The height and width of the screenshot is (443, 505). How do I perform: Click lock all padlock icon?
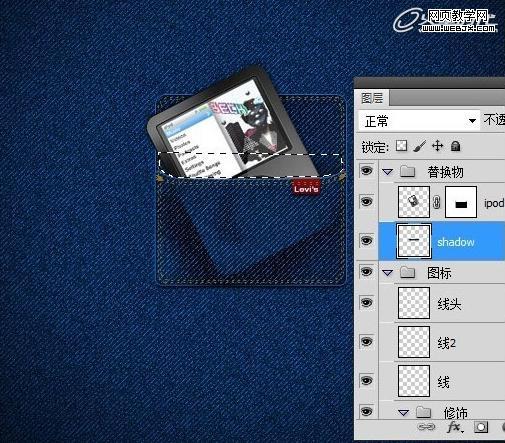point(455,146)
